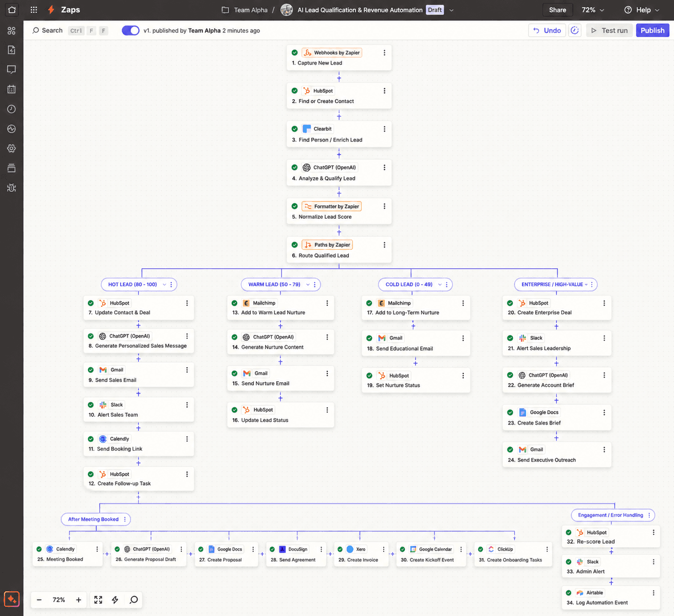Screen dimensions: 674x616
Task: Open the apps grid launcher
Action: coord(34,10)
